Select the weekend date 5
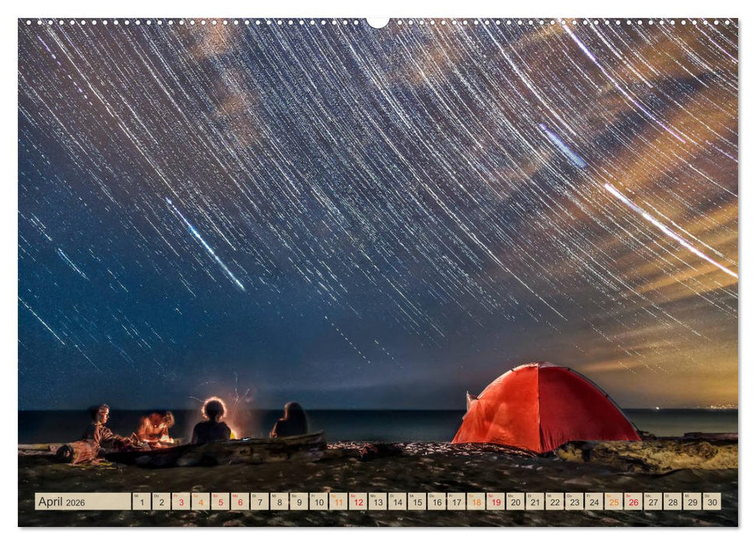 pyautogui.click(x=222, y=501)
